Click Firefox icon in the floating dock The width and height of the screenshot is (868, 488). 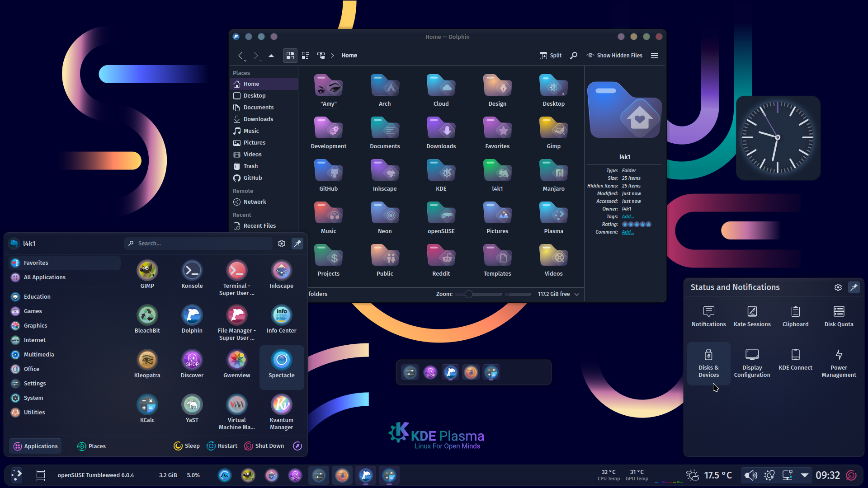[471, 372]
